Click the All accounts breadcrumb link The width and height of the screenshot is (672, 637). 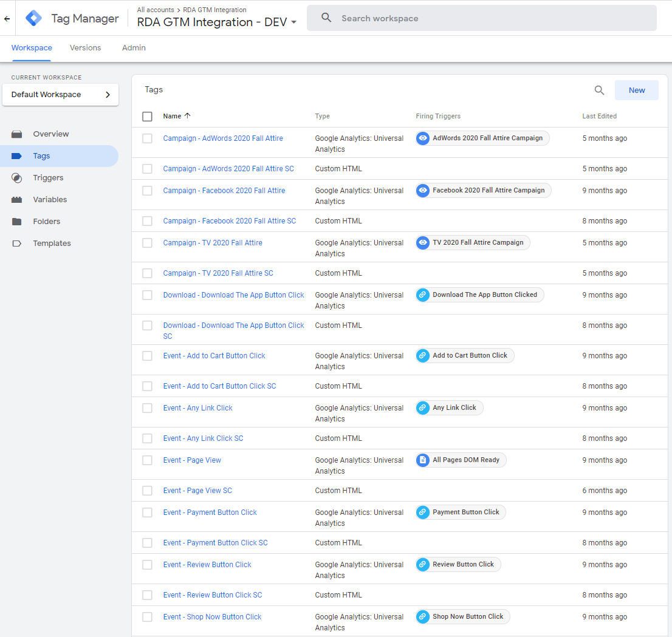point(156,10)
